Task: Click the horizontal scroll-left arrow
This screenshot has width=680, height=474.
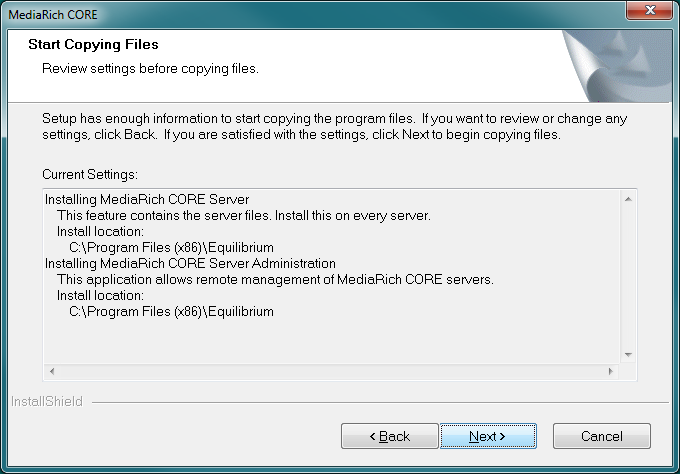Action: coord(52,371)
